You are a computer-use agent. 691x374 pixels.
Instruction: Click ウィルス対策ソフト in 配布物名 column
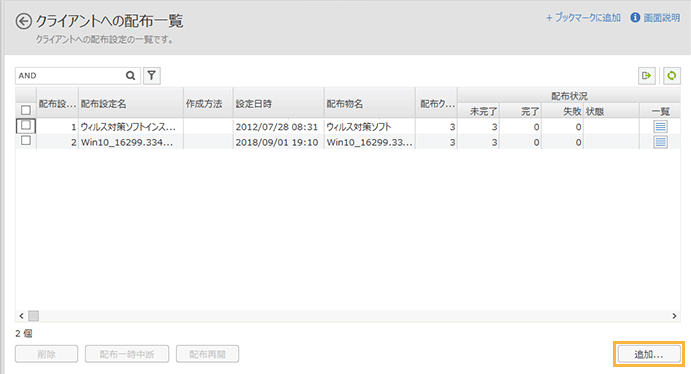tap(359, 127)
